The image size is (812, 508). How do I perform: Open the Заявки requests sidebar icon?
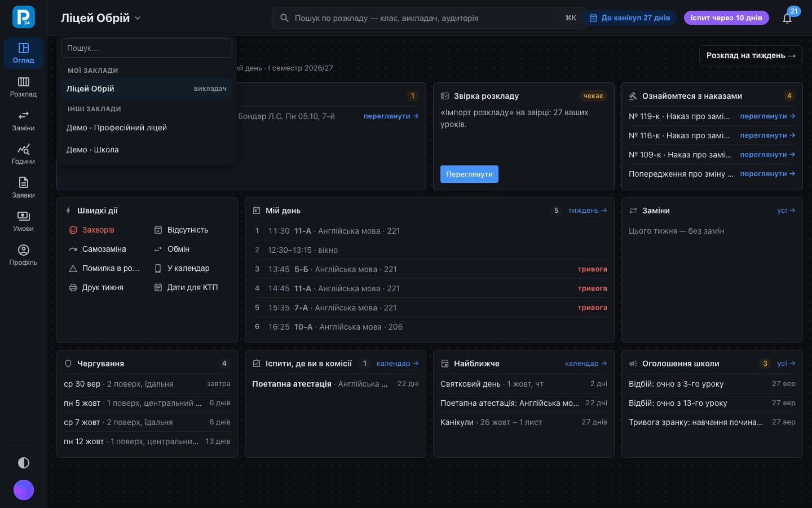(x=23, y=188)
